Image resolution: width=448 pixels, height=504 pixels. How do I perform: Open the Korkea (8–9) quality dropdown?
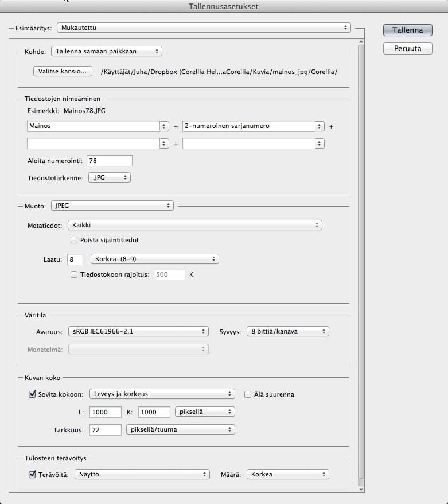tap(155, 259)
